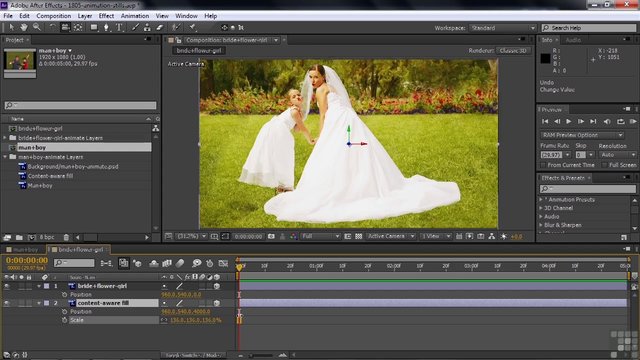
Task: Open the Layer menu
Action: click(x=85, y=16)
